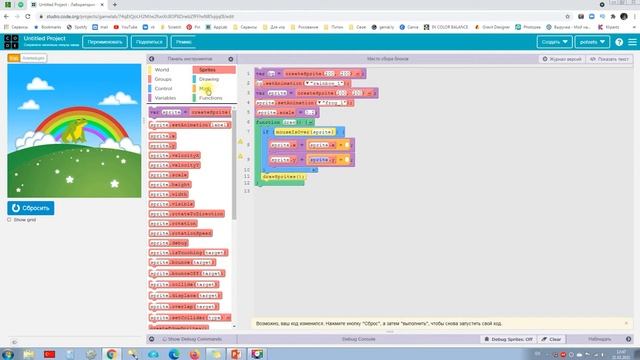Open toolbox settings gear icon

(x=231, y=59)
